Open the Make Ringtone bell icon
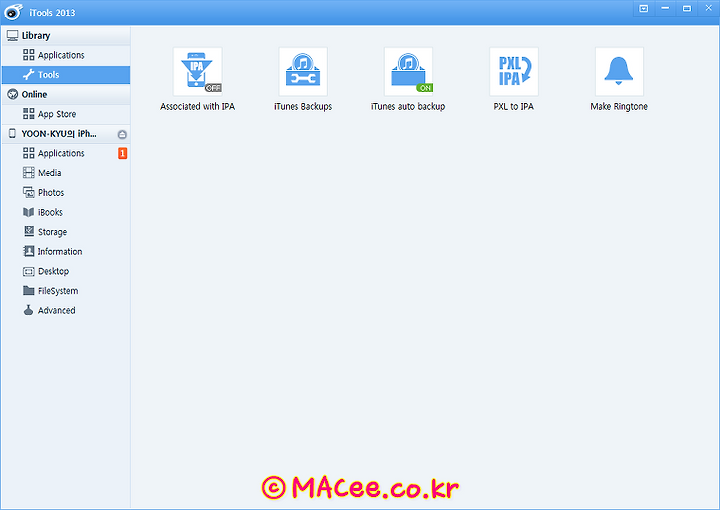720x510 pixels. tap(619, 71)
